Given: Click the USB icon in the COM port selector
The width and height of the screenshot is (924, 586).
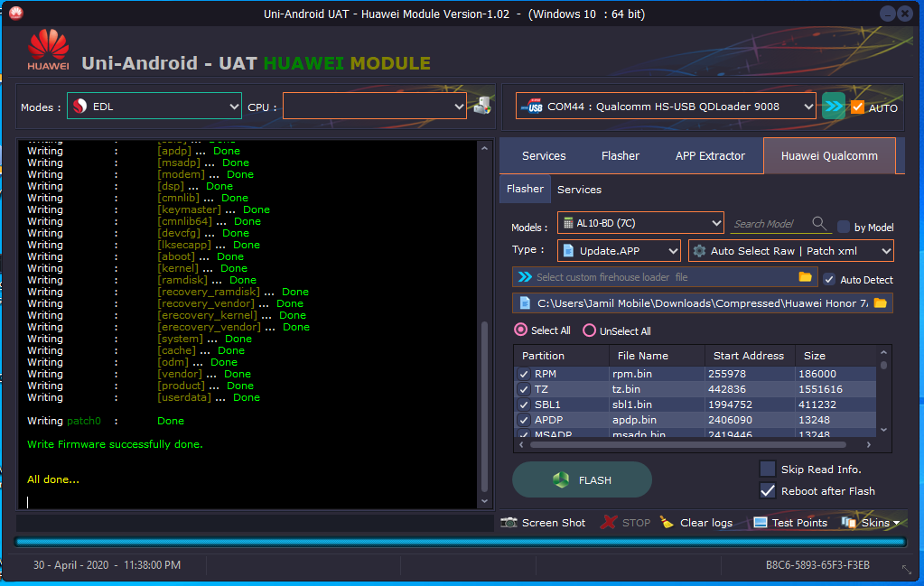Looking at the screenshot, I should coord(532,107).
